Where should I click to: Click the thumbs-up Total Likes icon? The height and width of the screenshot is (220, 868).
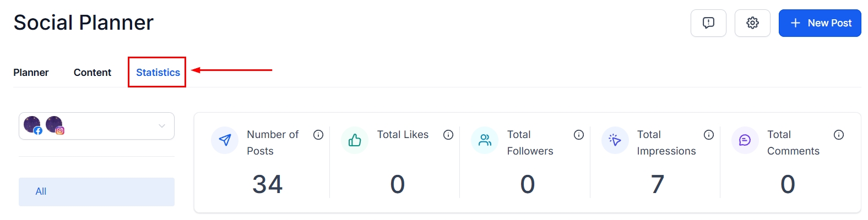(355, 140)
